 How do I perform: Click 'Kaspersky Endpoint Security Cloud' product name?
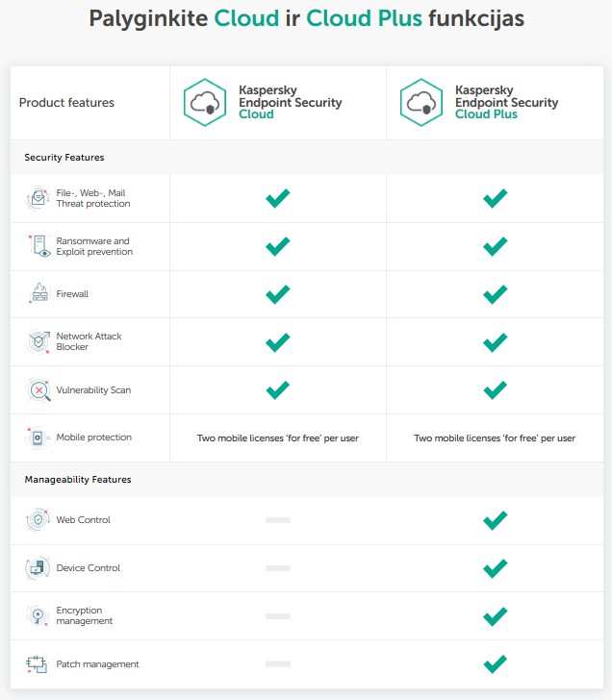[x=291, y=102]
